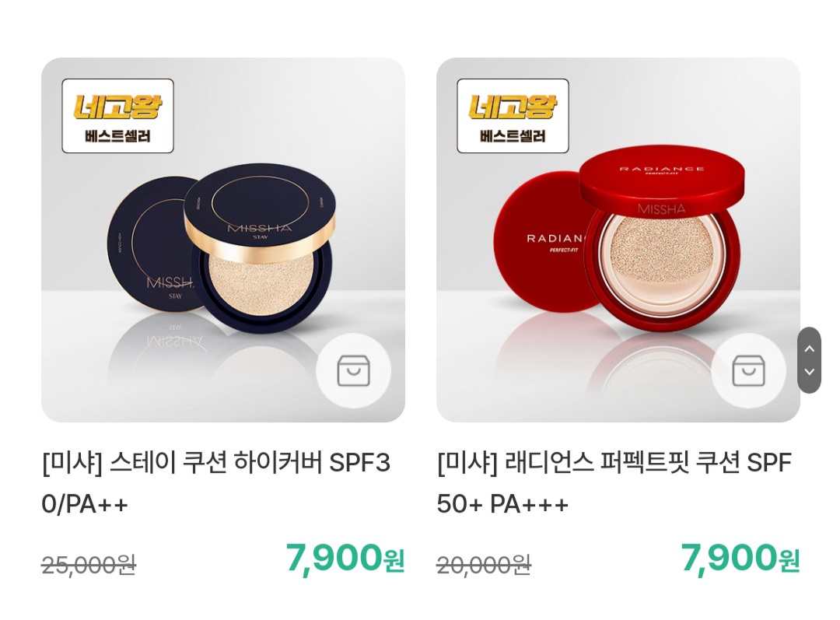Click the down arrow on the floating scroll widget

[x=810, y=372]
